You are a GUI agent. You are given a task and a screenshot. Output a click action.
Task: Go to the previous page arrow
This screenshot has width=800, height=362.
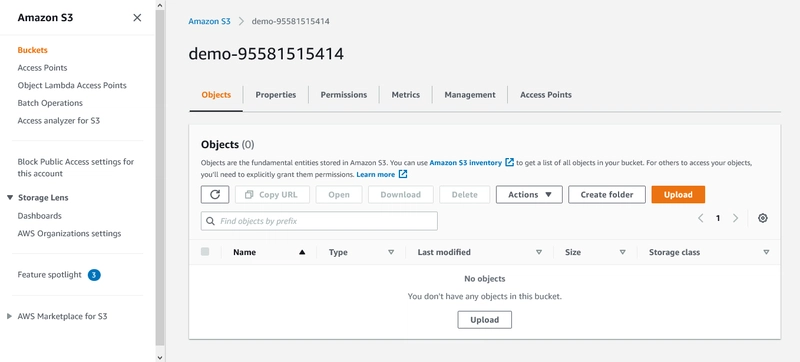701,218
